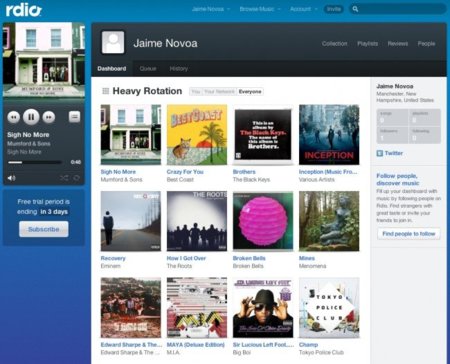Open the Playlists section
This screenshot has width=450, height=364.
[367, 44]
